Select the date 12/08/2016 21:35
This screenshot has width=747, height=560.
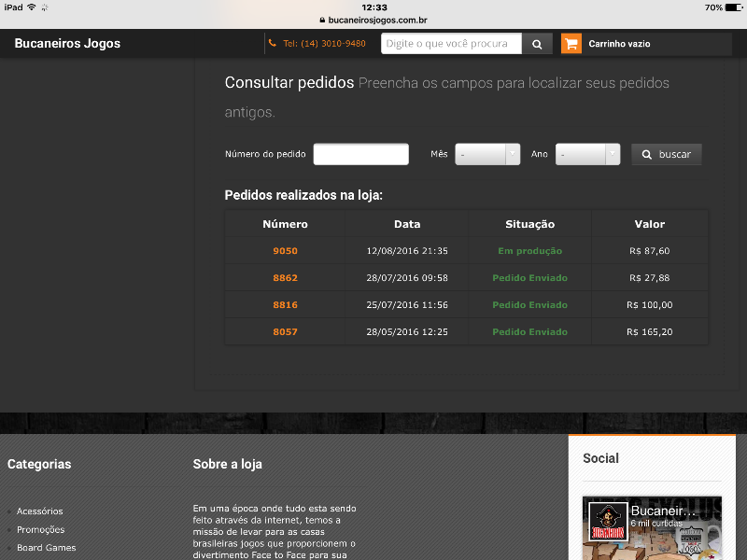[407, 251]
